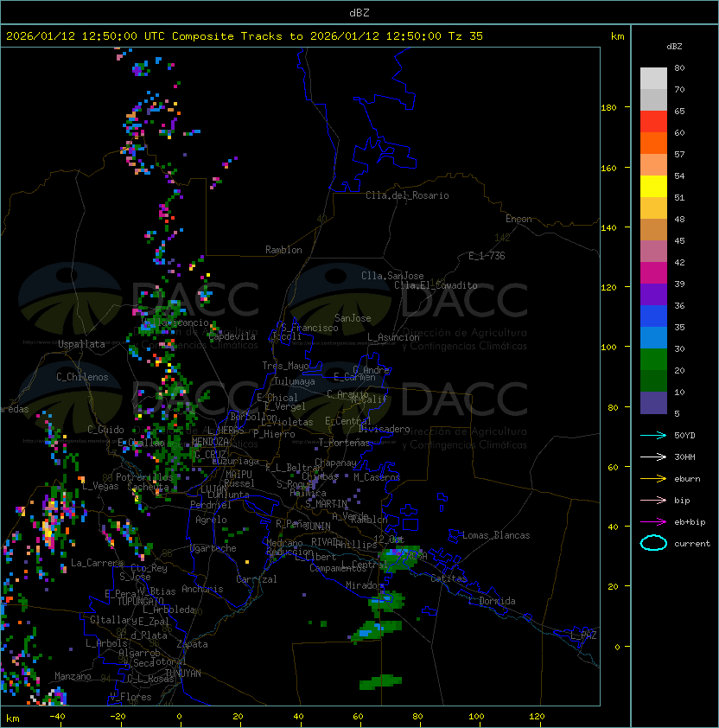Image resolution: width=719 pixels, height=728 pixels.
Task: Click the V_Flores map label
Action: [x=130, y=697]
